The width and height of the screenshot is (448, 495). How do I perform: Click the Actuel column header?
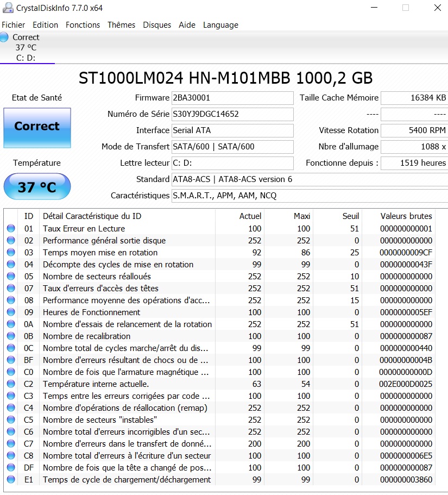coord(240,216)
